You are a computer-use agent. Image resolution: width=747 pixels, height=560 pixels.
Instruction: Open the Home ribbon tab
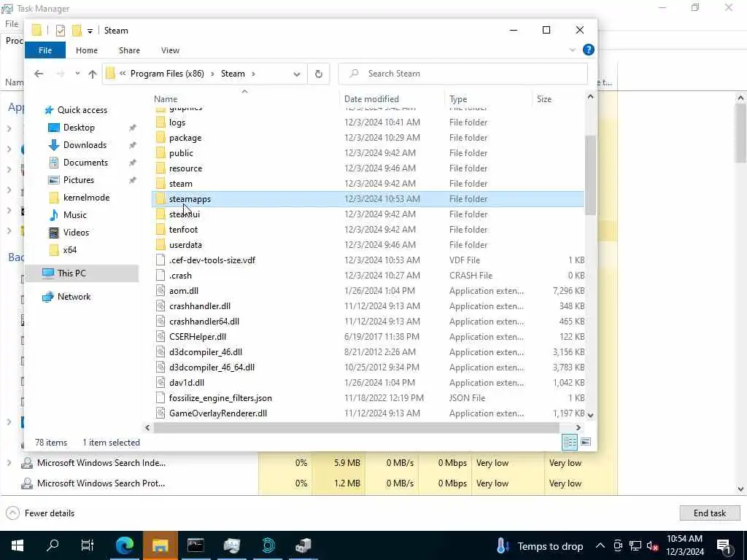tap(87, 50)
